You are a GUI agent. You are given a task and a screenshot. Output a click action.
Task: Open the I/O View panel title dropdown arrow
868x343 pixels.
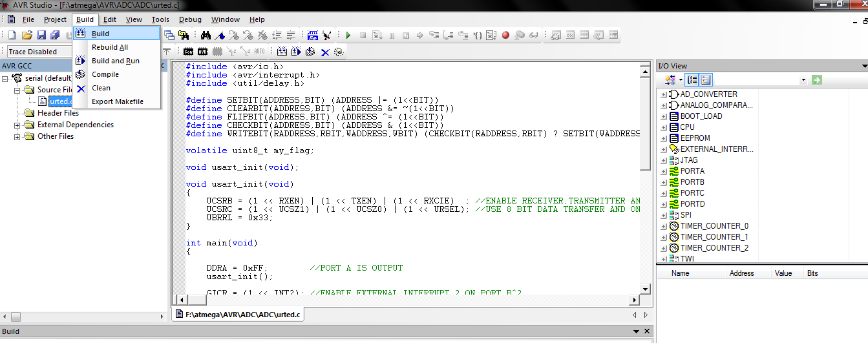864,66
